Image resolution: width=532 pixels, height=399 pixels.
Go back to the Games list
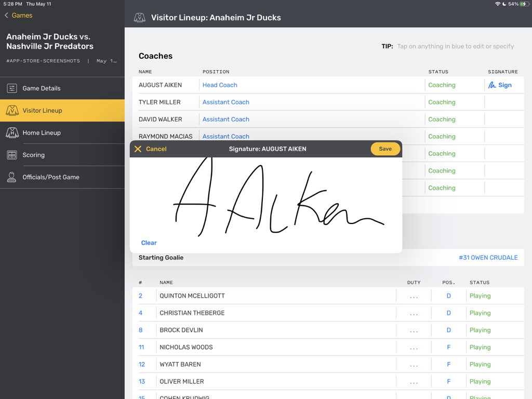point(18,16)
